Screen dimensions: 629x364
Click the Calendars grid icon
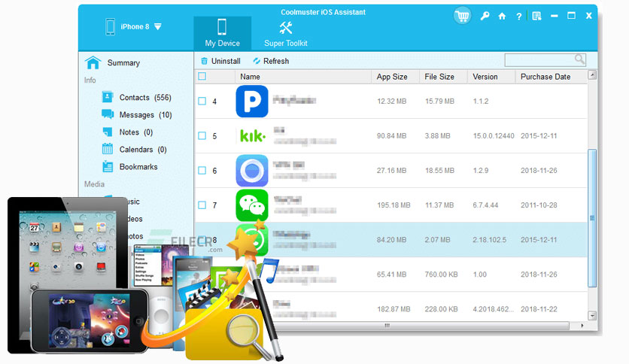pyautogui.click(x=108, y=149)
